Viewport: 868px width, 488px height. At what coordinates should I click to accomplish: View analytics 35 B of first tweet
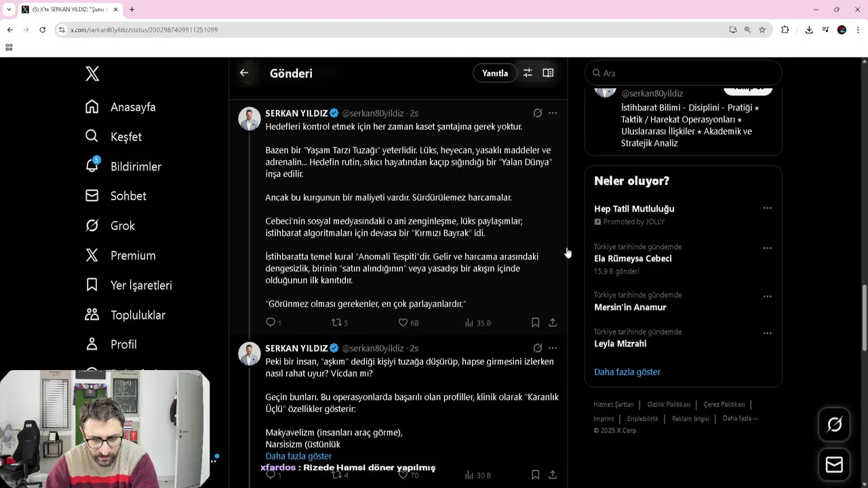coord(477,323)
